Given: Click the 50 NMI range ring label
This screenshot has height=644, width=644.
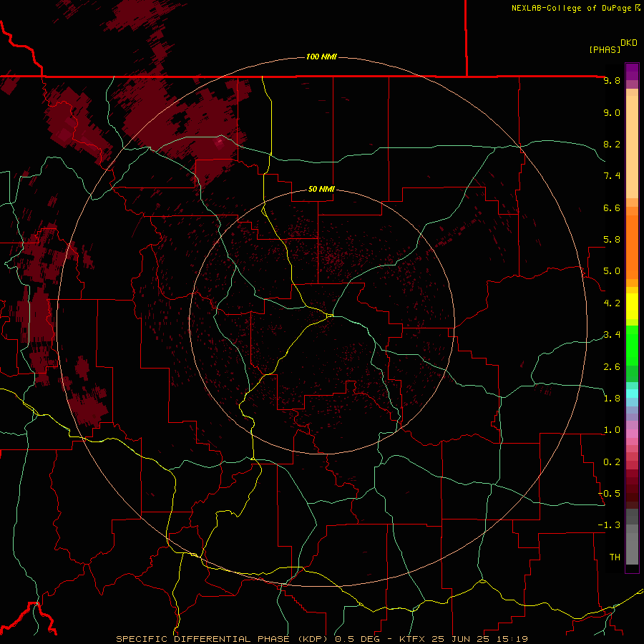Looking at the screenshot, I should pos(321,189).
